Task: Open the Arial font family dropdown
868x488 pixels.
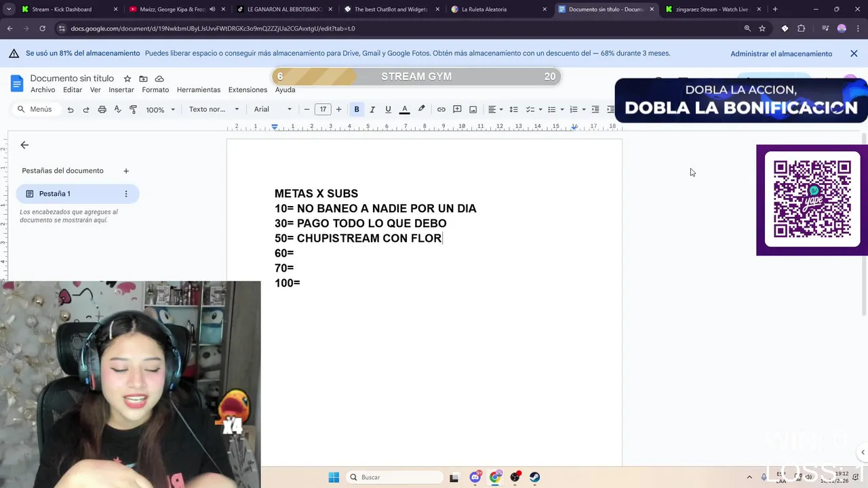Action: click(x=273, y=109)
